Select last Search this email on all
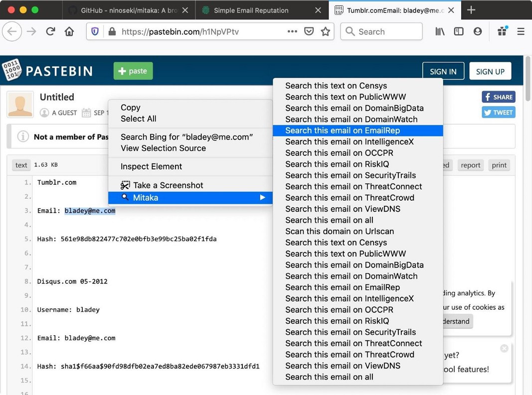 (358, 377)
